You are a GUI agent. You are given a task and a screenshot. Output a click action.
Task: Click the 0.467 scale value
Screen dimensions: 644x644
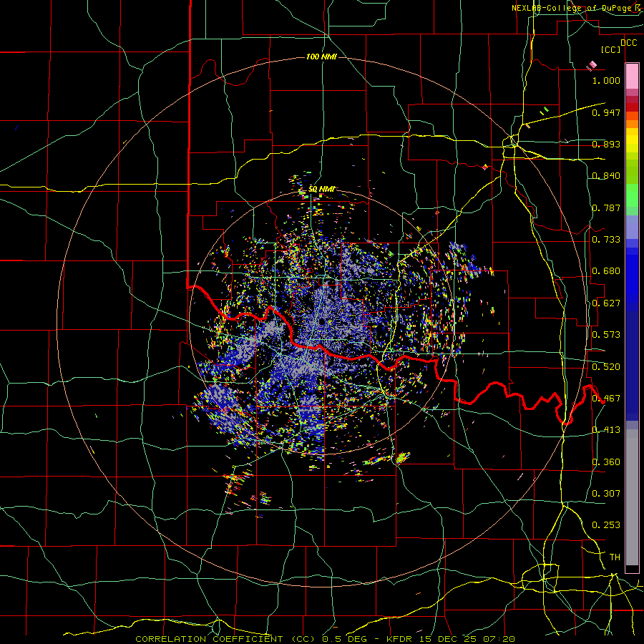point(606,398)
